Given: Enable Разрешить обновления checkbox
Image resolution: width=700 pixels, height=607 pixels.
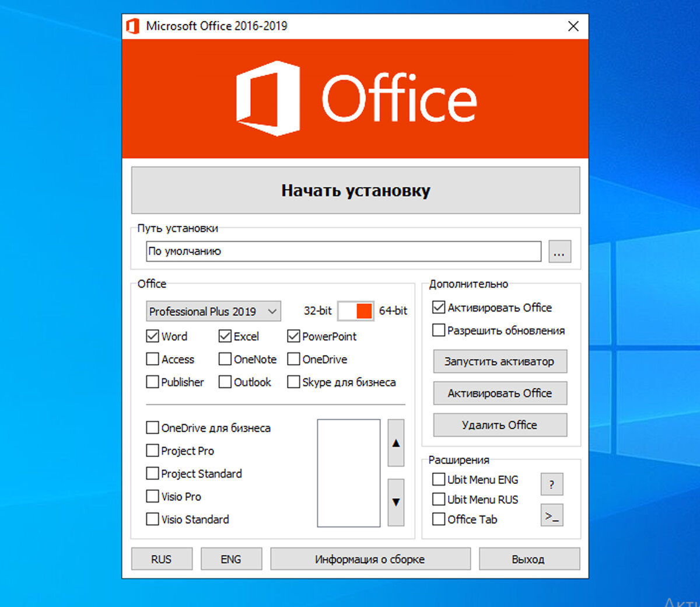Looking at the screenshot, I should 439,330.
